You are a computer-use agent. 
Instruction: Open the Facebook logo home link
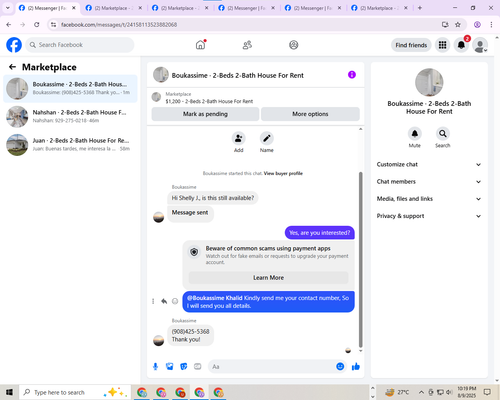(14, 45)
